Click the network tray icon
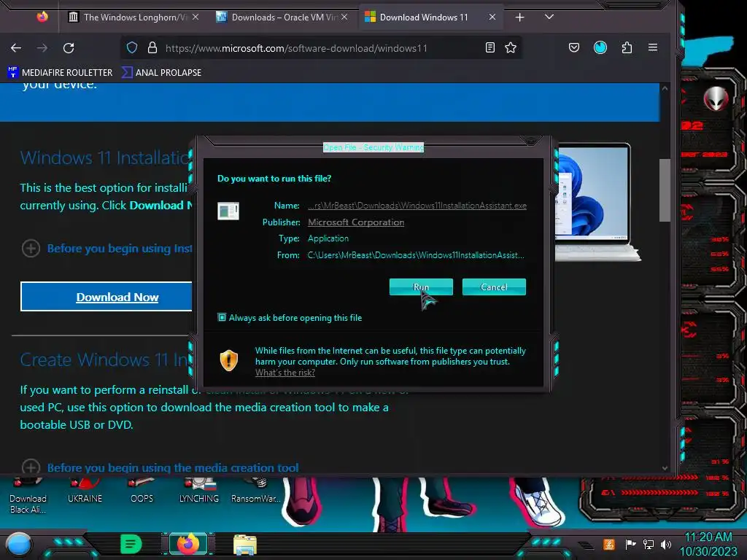Screen dimensions: 747x560 coord(649,544)
